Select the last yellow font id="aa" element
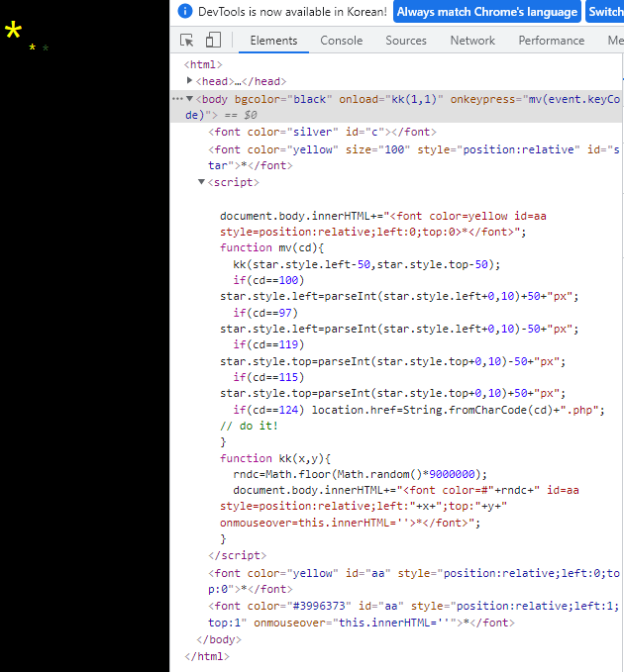Viewport: 624px width, 672px height. pyautogui.click(x=414, y=581)
